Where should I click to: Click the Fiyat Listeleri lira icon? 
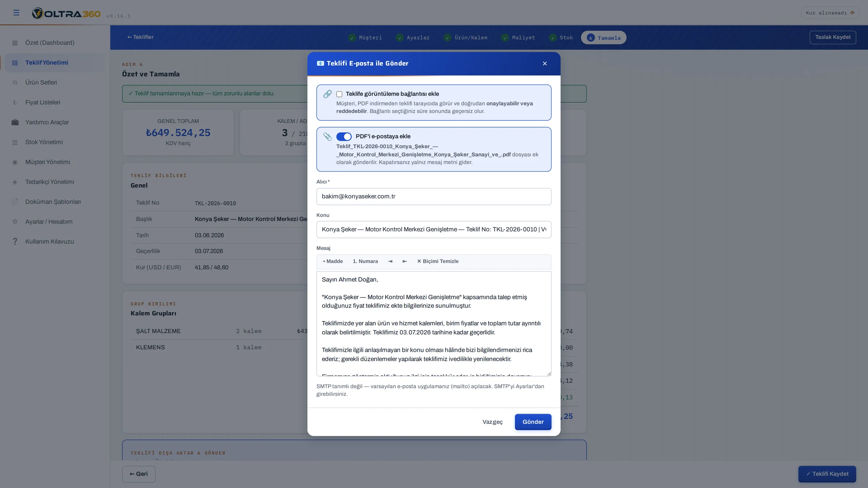(x=15, y=103)
